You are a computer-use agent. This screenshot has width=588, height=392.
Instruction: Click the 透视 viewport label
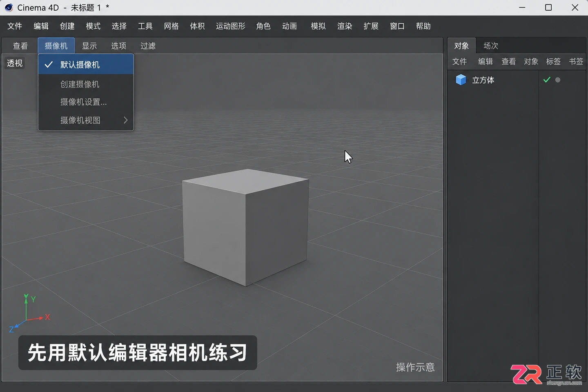coord(15,63)
